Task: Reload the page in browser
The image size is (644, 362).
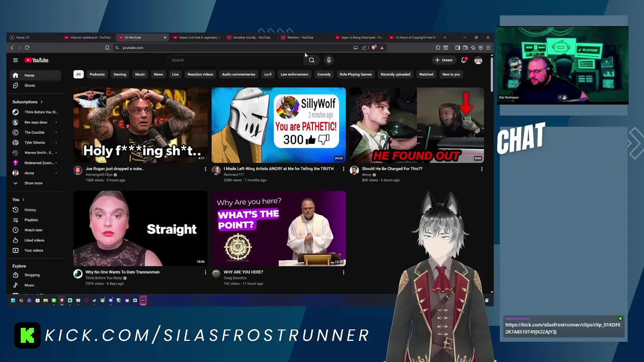Action: tap(27, 48)
